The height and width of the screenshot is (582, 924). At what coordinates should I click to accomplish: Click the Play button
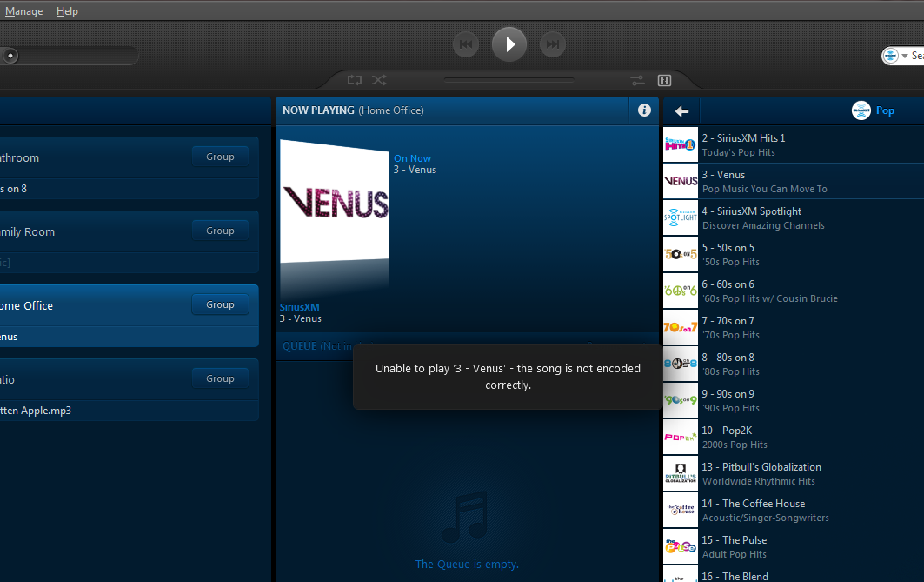[509, 44]
